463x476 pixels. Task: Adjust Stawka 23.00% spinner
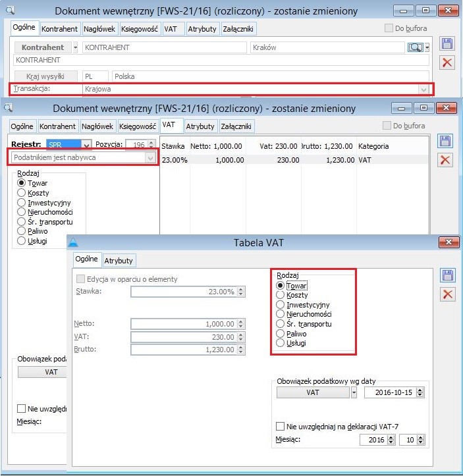point(241,292)
